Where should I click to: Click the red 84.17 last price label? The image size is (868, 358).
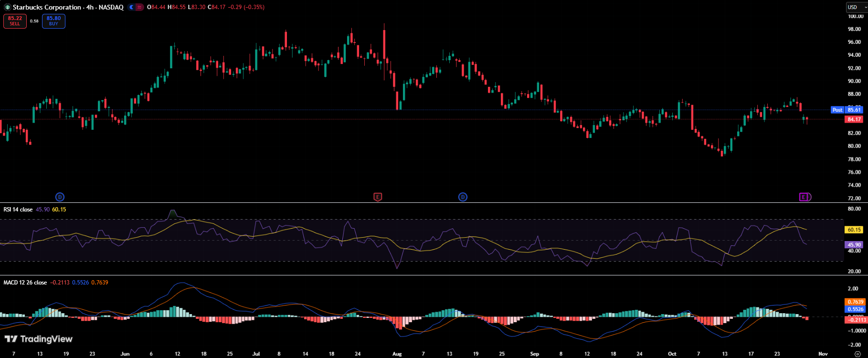854,119
